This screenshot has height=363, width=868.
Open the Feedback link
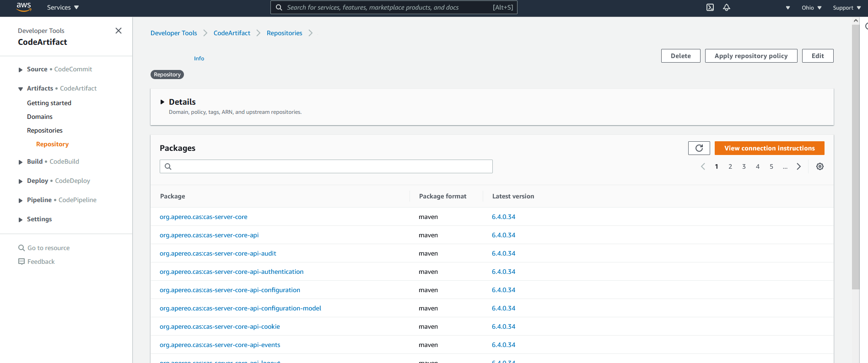[41, 262]
